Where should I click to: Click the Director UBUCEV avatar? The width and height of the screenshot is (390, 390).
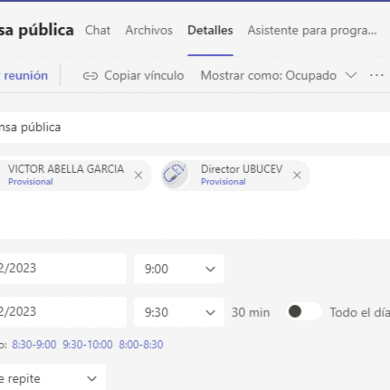click(x=175, y=174)
